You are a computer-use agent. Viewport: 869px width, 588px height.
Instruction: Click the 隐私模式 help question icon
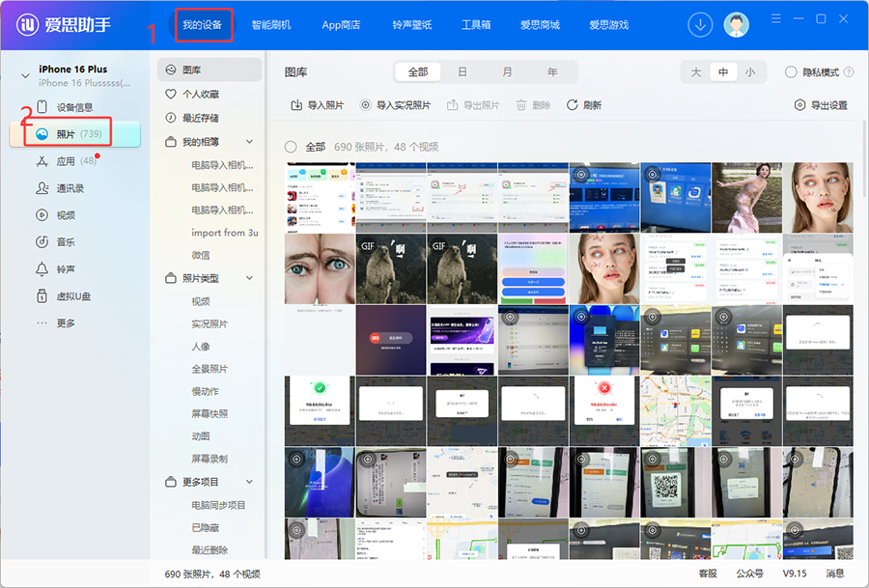coord(849,72)
